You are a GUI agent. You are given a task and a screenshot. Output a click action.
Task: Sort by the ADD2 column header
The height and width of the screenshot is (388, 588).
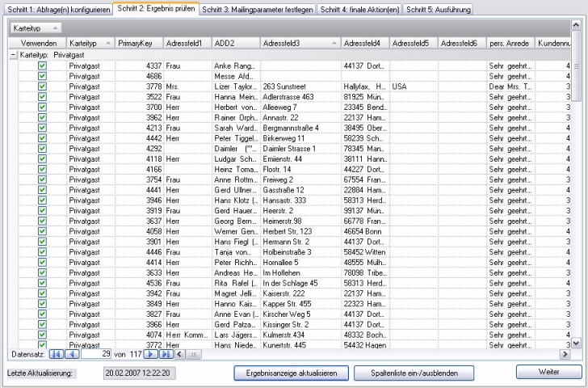236,43
